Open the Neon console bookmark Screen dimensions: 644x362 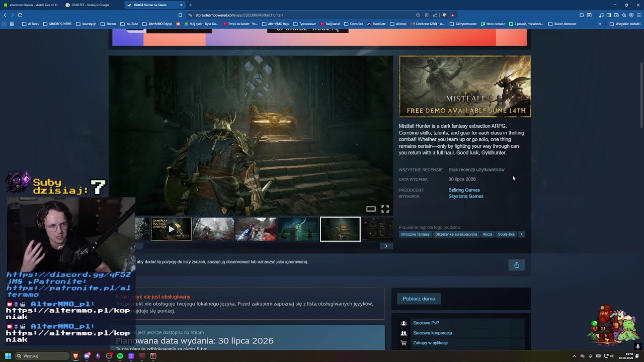pos(493,24)
